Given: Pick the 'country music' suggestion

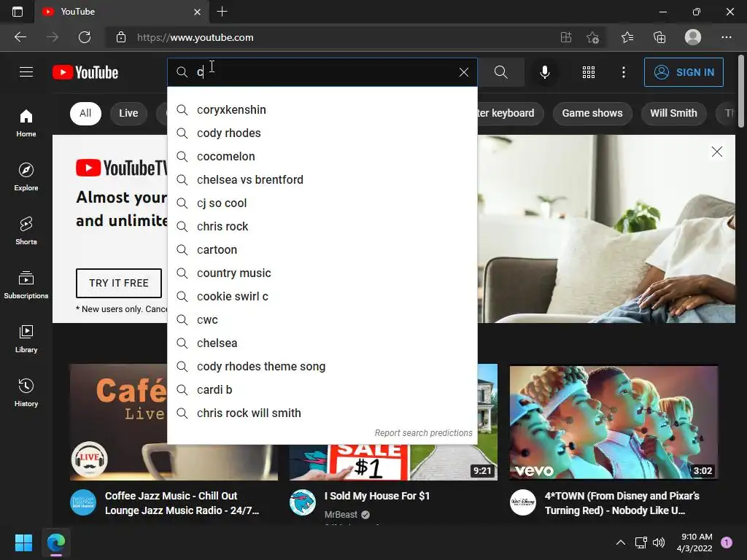Looking at the screenshot, I should coord(322,273).
